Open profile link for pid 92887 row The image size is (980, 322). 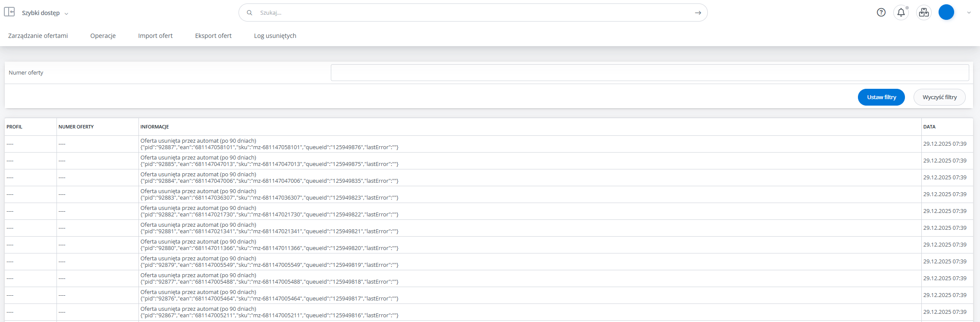[10, 144]
